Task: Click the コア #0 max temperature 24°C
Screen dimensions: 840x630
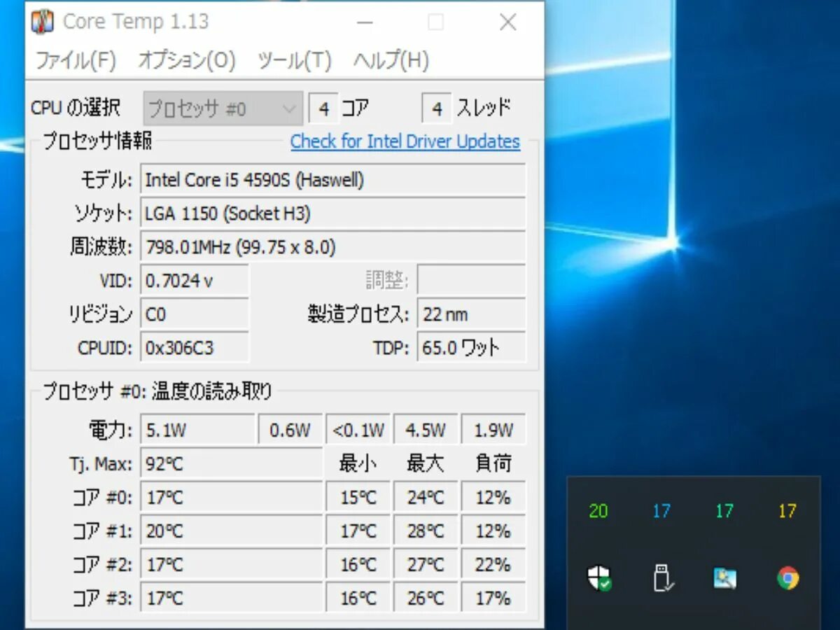Action: click(426, 498)
